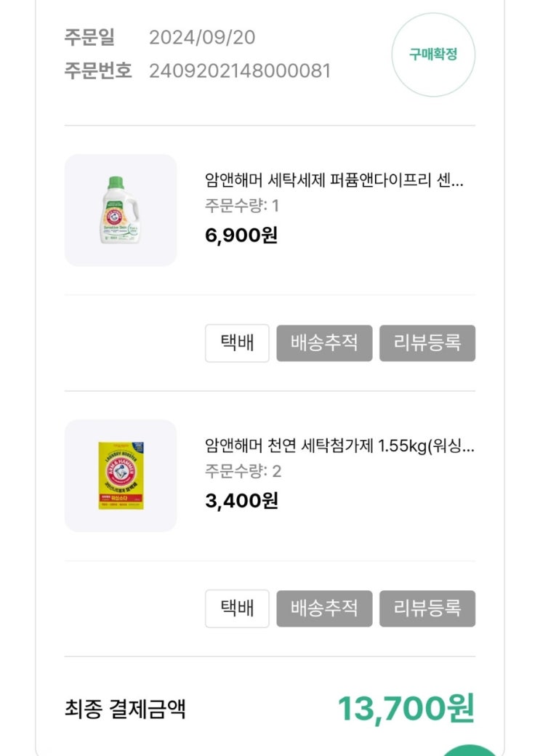Tap the 13,700원 final payment total
Viewport: 540px width, 756px height.
[406, 708]
